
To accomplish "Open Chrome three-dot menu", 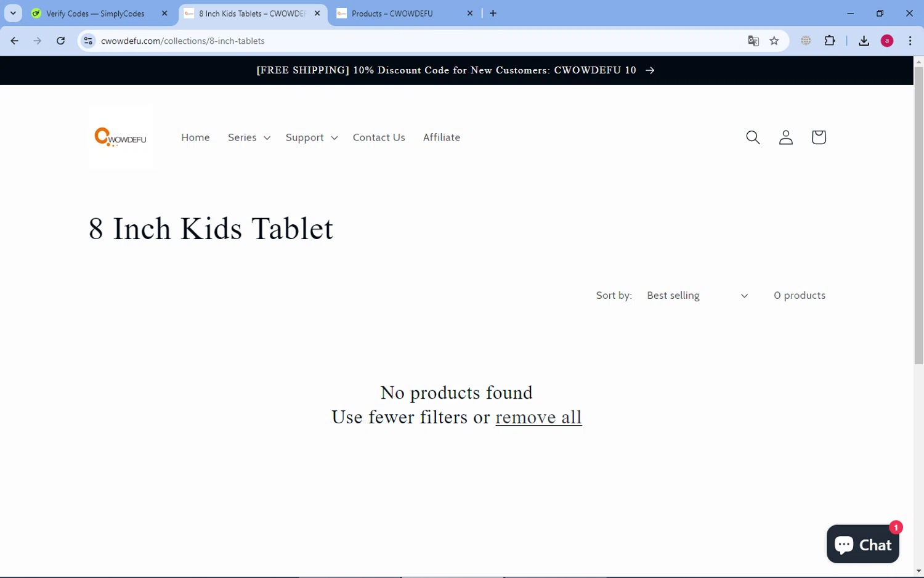I will coord(910,41).
